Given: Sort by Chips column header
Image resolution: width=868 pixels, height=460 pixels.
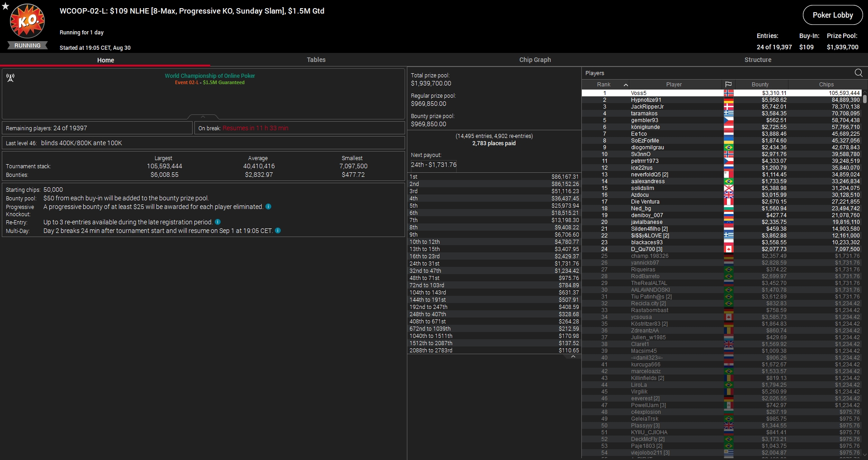Looking at the screenshot, I should click(826, 85).
